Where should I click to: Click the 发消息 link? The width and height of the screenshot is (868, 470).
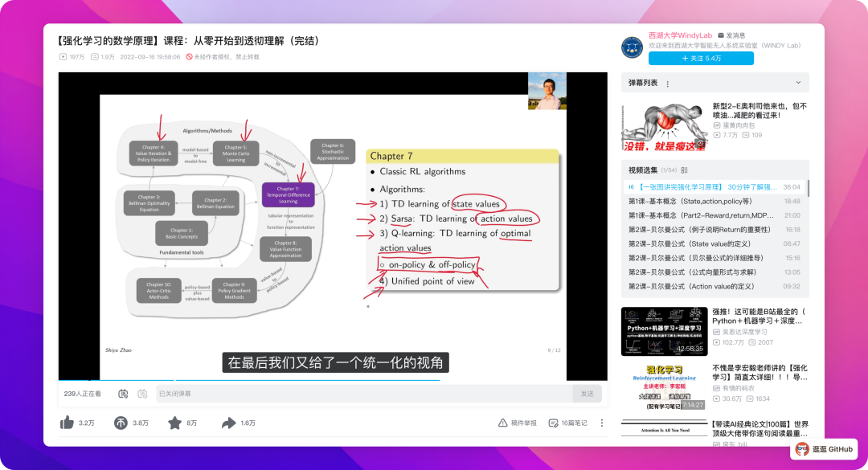click(x=735, y=35)
